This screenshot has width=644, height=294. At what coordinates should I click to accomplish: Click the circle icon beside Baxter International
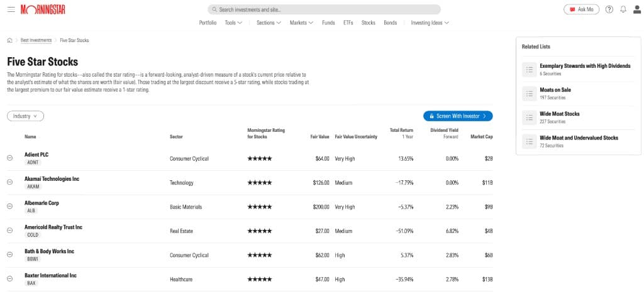[10, 279]
